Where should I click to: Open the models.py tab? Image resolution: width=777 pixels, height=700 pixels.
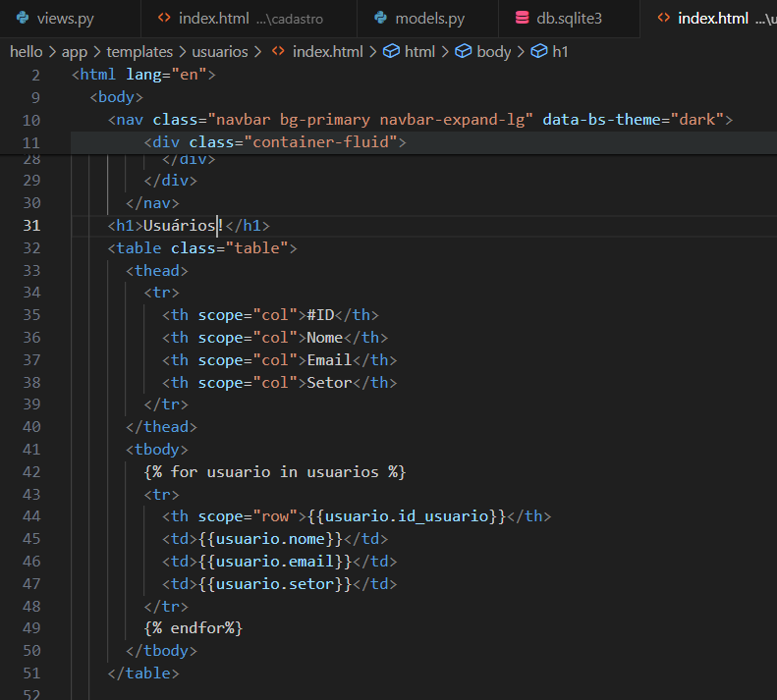click(x=429, y=18)
